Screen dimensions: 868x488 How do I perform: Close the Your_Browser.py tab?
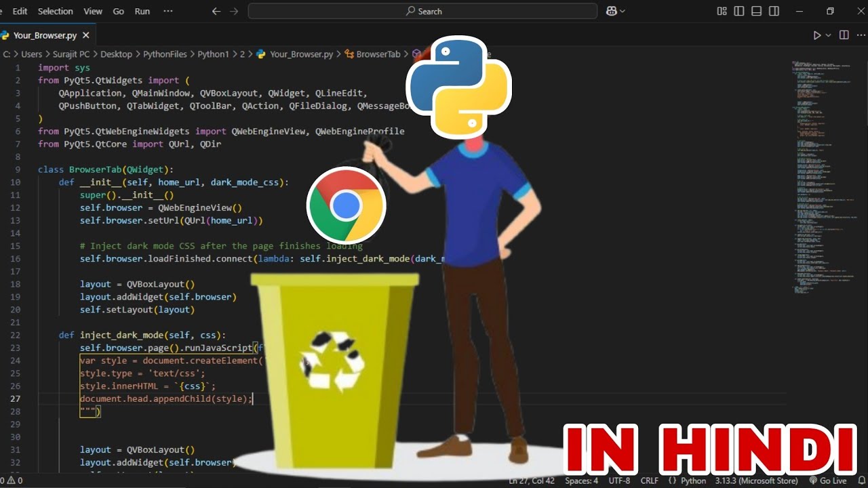tap(86, 35)
